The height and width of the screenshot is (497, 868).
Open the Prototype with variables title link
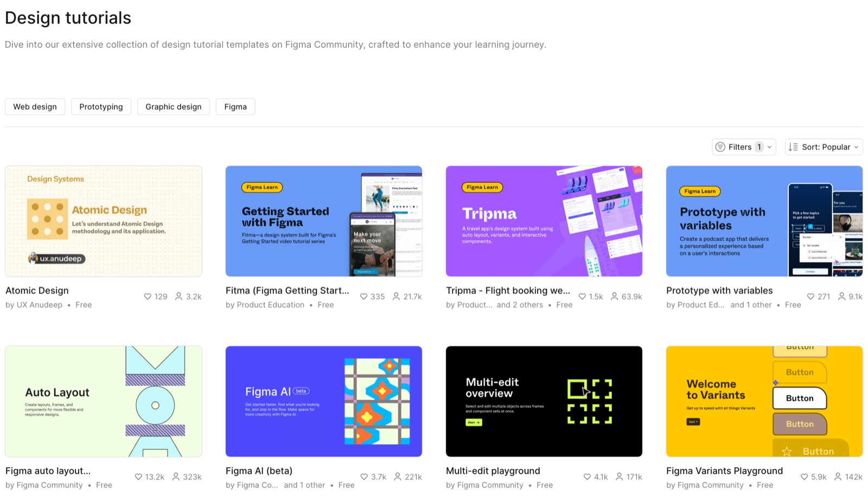(x=719, y=291)
